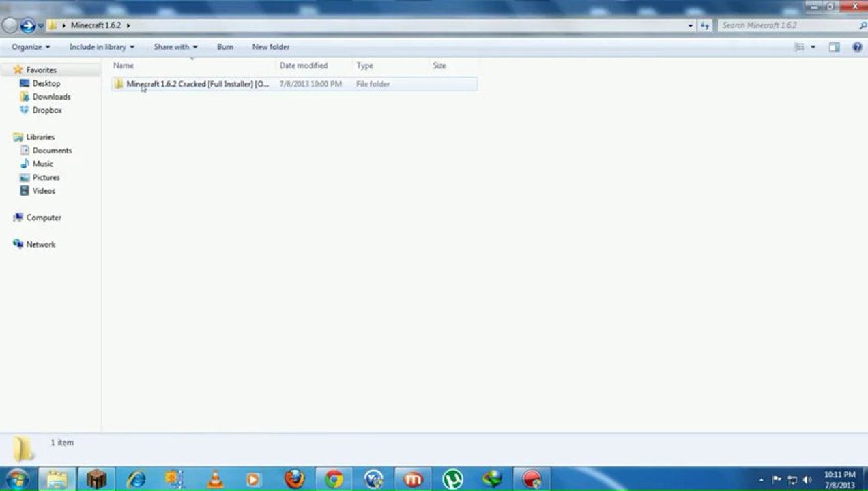This screenshot has width=868, height=491.
Task: Click the taskbar clock showing 10:11 PM
Action: (x=839, y=480)
